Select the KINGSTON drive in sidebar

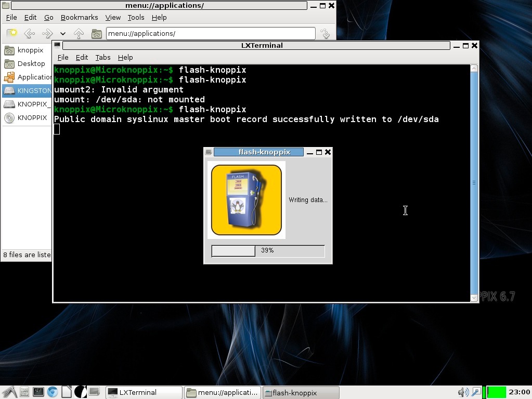pyautogui.click(x=27, y=90)
